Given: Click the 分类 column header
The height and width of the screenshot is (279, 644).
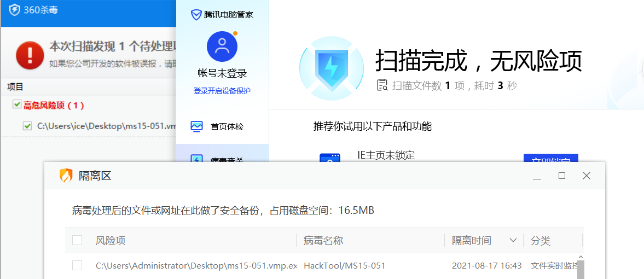Looking at the screenshot, I should (541, 240).
